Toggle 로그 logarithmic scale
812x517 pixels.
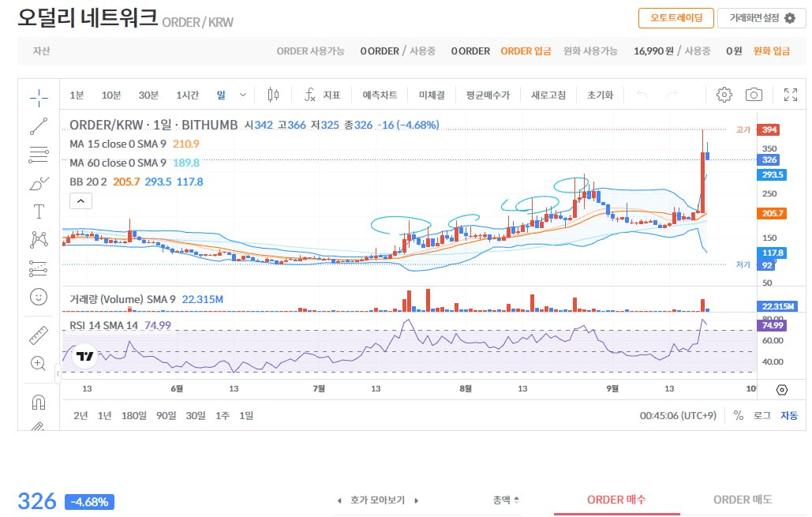tap(761, 415)
